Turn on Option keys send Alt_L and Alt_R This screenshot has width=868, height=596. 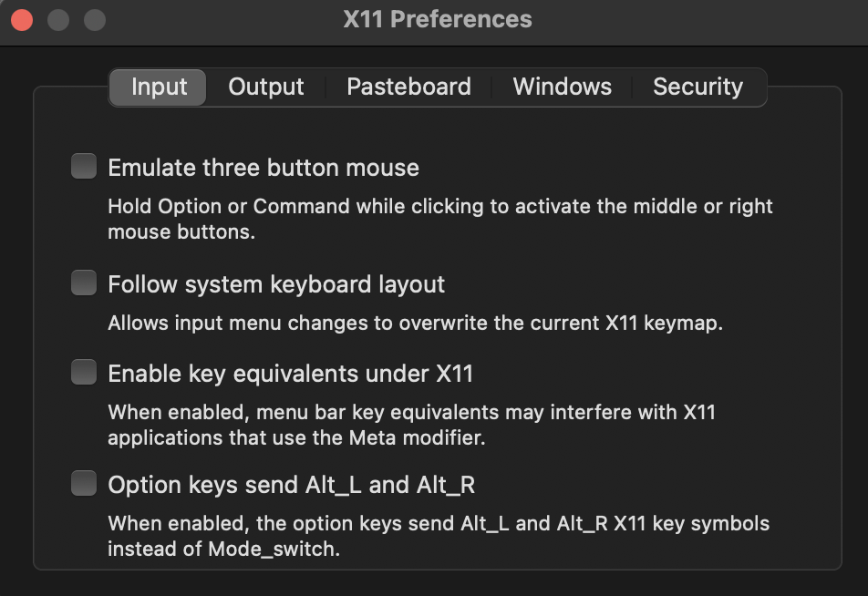click(x=83, y=483)
